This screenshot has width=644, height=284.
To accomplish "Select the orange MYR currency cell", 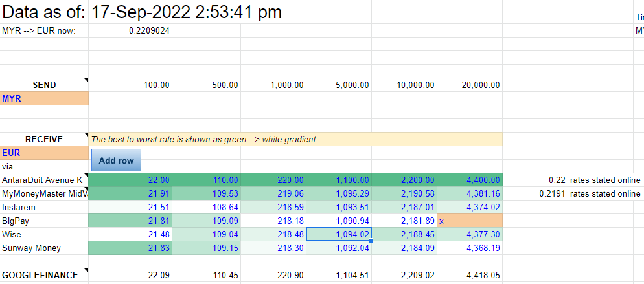I will coord(44,99).
